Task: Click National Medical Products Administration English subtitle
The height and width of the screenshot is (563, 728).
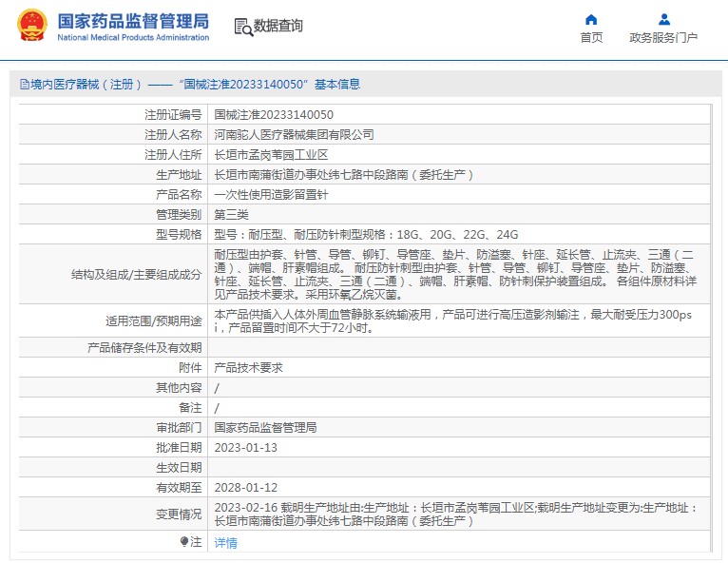Action: (133, 38)
